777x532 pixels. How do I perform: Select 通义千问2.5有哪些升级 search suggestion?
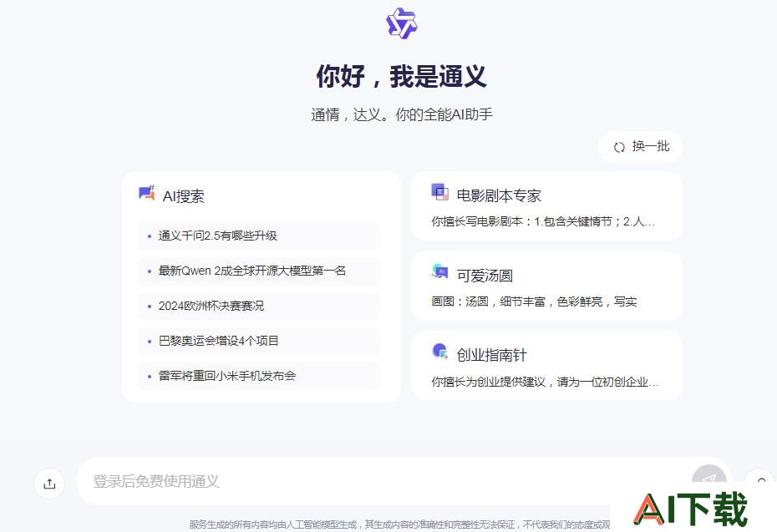coord(259,236)
